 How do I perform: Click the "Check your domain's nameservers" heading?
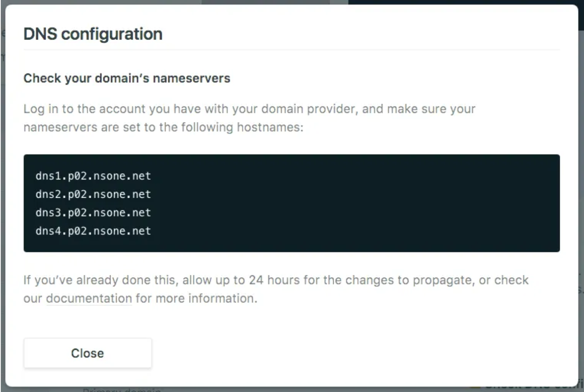tap(127, 78)
